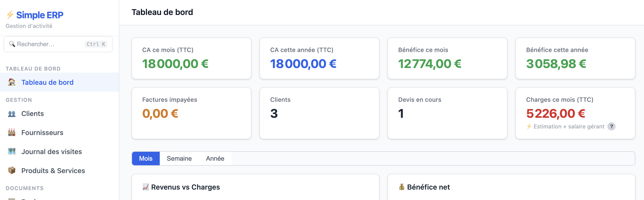Open Journal des visites
Viewport: 644px width, 200px height.
point(59,152)
